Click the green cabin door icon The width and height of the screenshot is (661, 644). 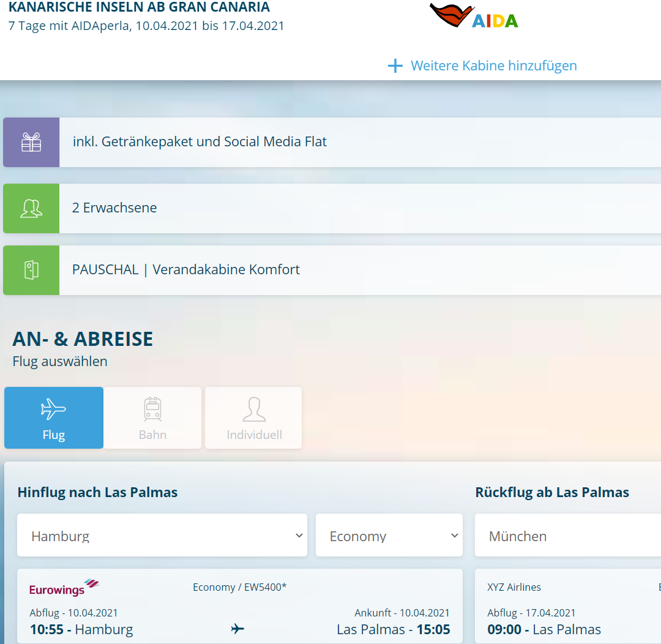(x=31, y=271)
